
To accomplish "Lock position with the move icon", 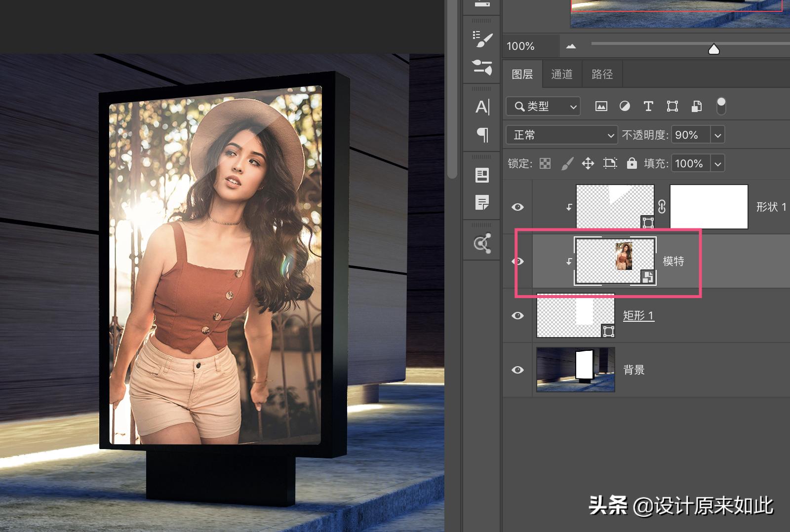I will [x=588, y=163].
